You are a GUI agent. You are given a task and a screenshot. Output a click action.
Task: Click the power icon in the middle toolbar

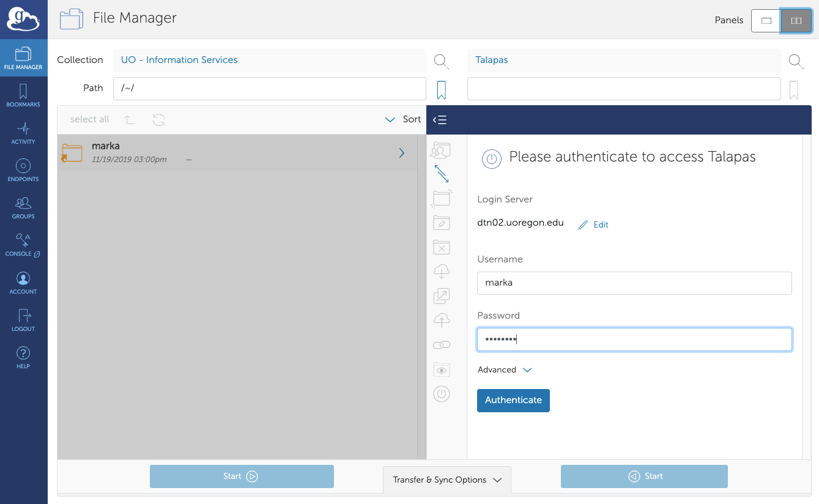[441, 394]
